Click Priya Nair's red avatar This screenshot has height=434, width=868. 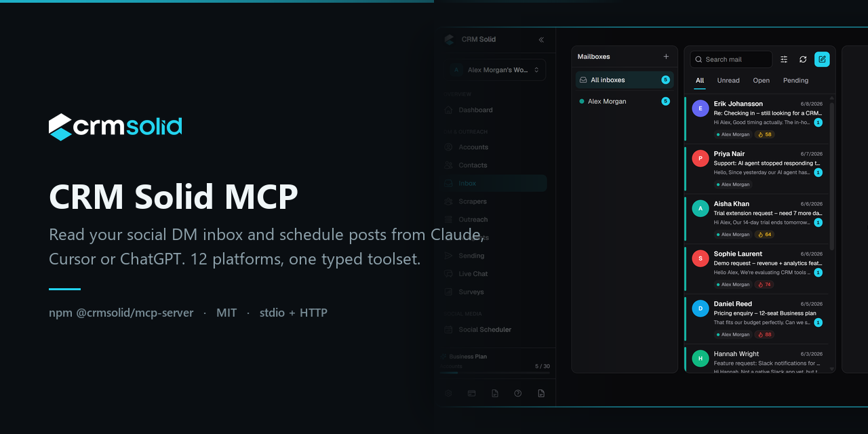click(x=701, y=159)
